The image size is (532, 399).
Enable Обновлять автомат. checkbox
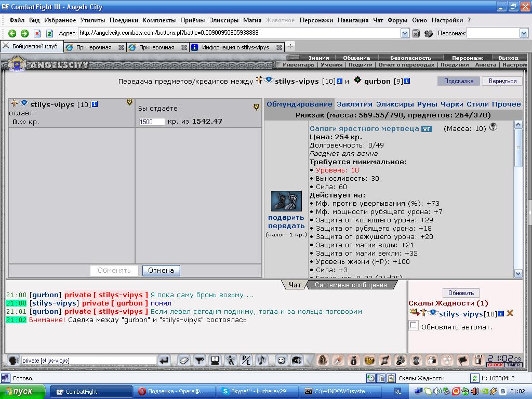[413, 325]
